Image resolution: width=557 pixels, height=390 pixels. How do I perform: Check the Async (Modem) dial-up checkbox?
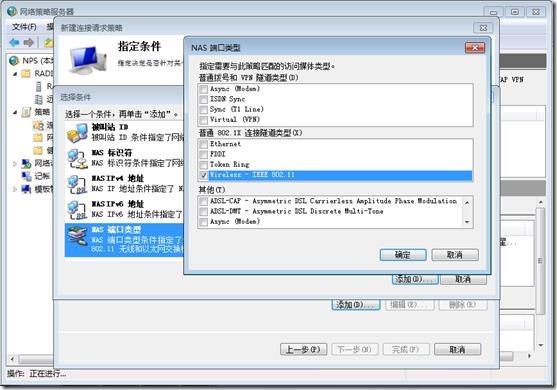coord(204,89)
